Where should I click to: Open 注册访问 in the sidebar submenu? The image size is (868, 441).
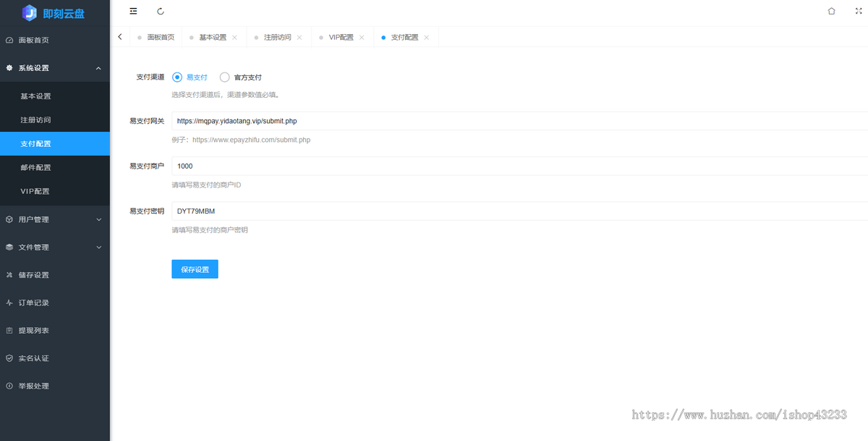tap(55, 120)
